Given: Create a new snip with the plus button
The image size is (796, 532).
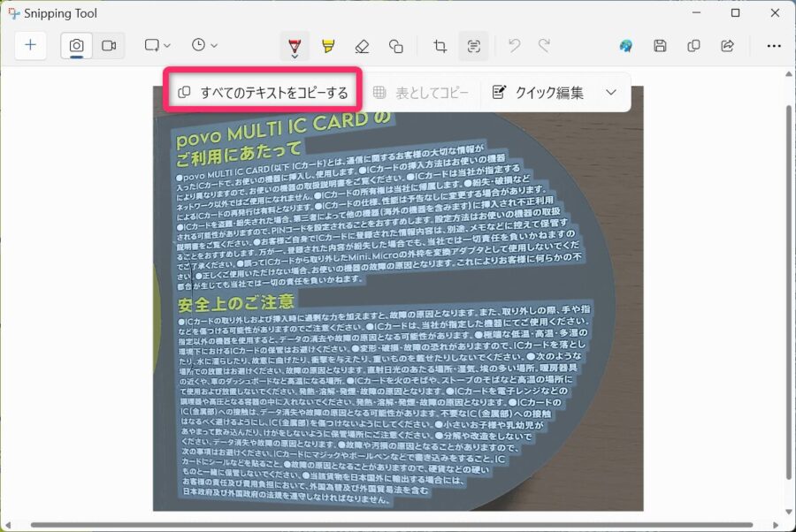Looking at the screenshot, I should pos(31,45).
